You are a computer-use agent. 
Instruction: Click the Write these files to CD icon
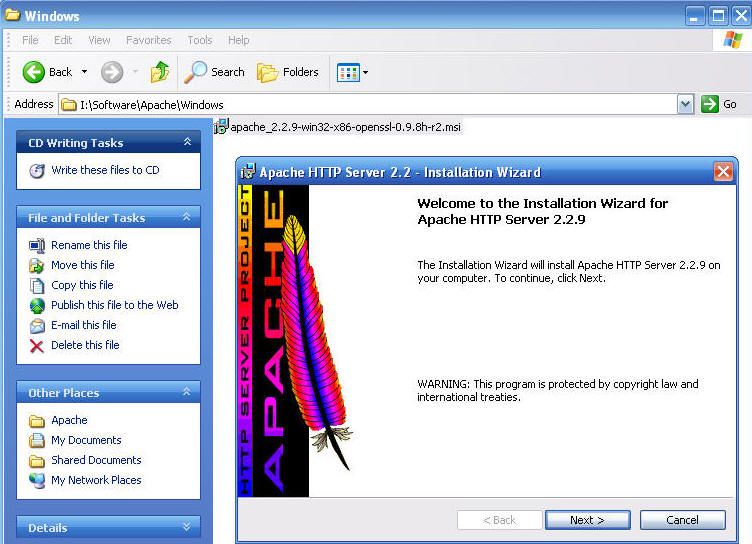[37, 171]
